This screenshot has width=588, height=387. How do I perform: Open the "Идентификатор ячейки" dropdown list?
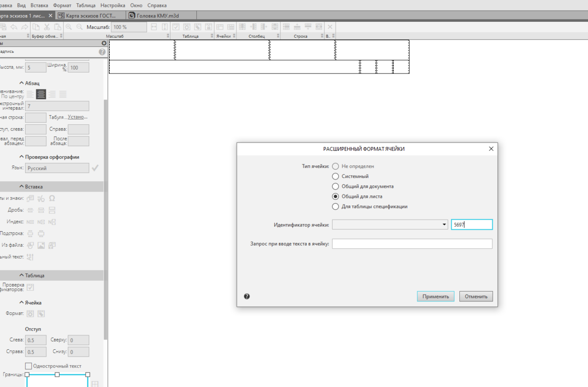444,224
